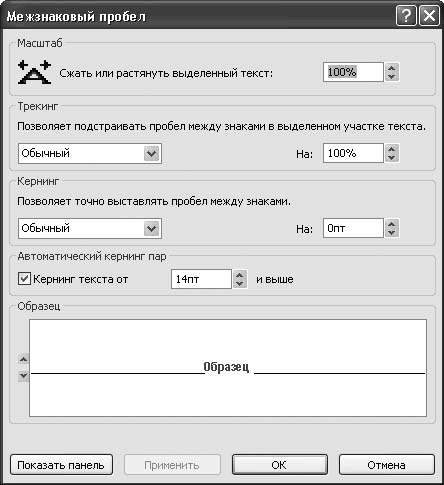Increase the Кернинг value with up arrow
The width and height of the screenshot is (444, 485).
pyautogui.click(x=392, y=224)
